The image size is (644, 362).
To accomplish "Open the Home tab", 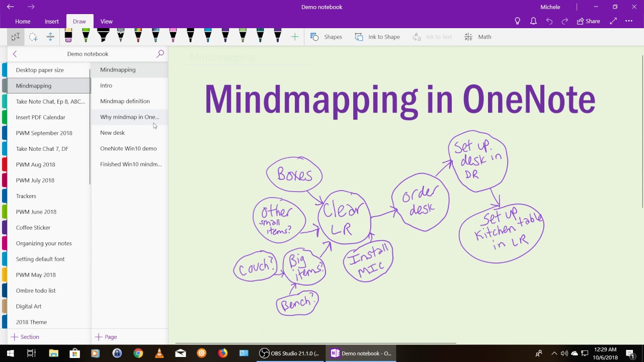I will 23,22.
